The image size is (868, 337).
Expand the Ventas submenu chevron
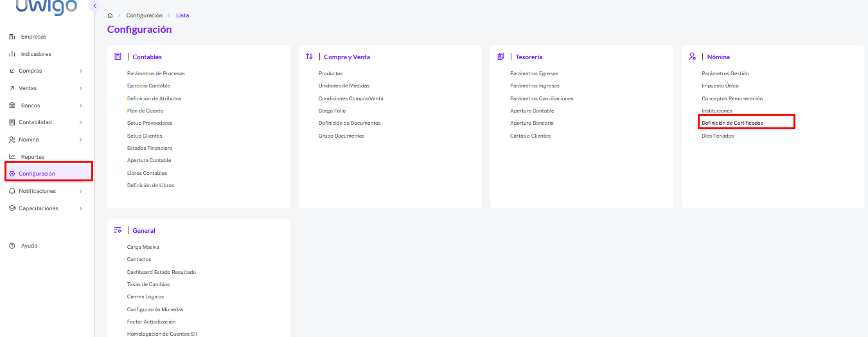pyautogui.click(x=80, y=88)
